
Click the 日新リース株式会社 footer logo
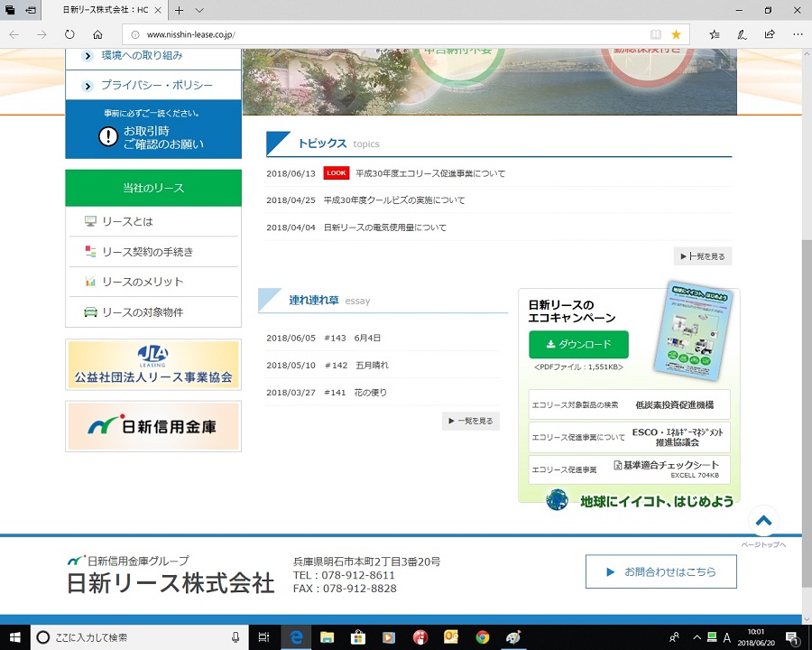click(x=171, y=575)
